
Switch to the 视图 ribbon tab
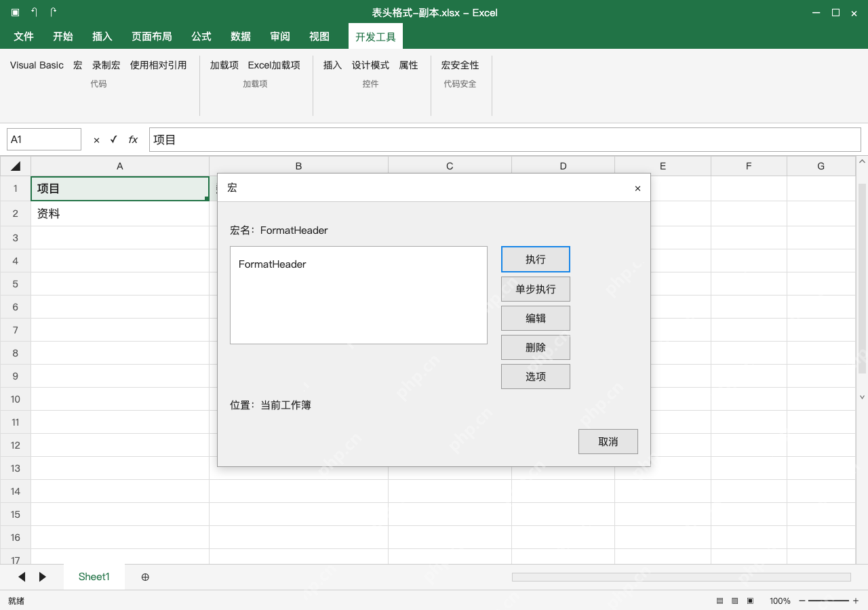(319, 37)
